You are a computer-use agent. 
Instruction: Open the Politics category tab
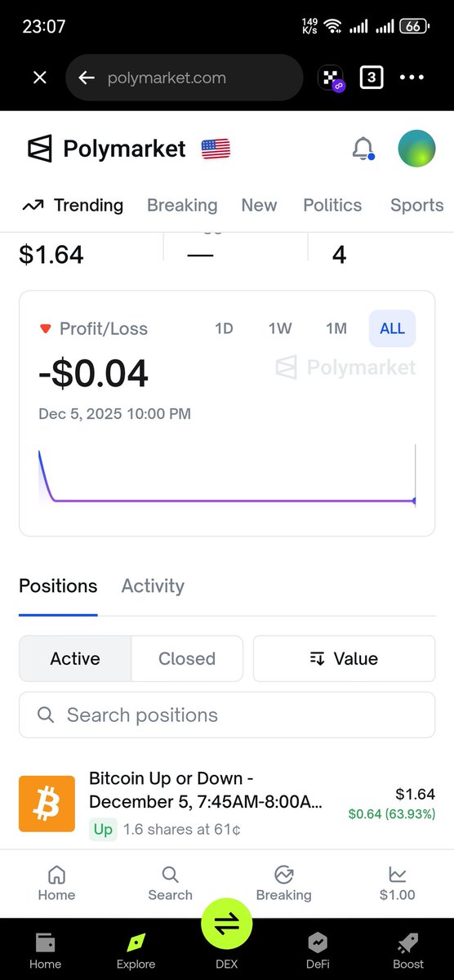332,205
